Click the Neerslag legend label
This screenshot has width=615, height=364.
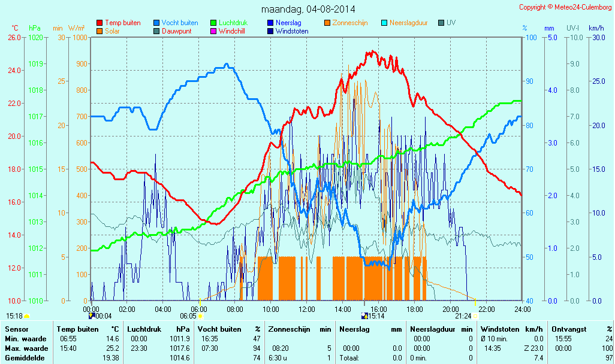click(x=292, y=23)
